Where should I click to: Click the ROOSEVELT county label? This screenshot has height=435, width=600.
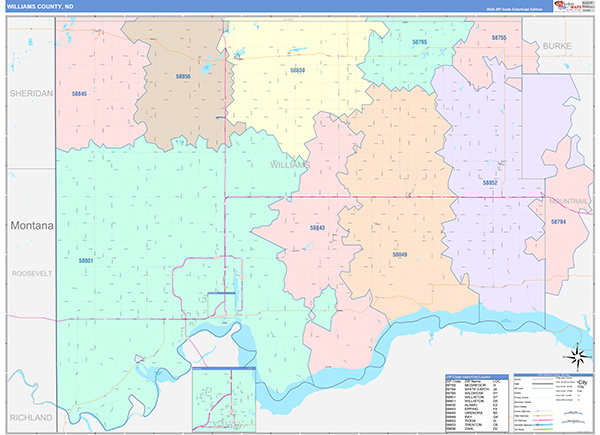[32, 274]
